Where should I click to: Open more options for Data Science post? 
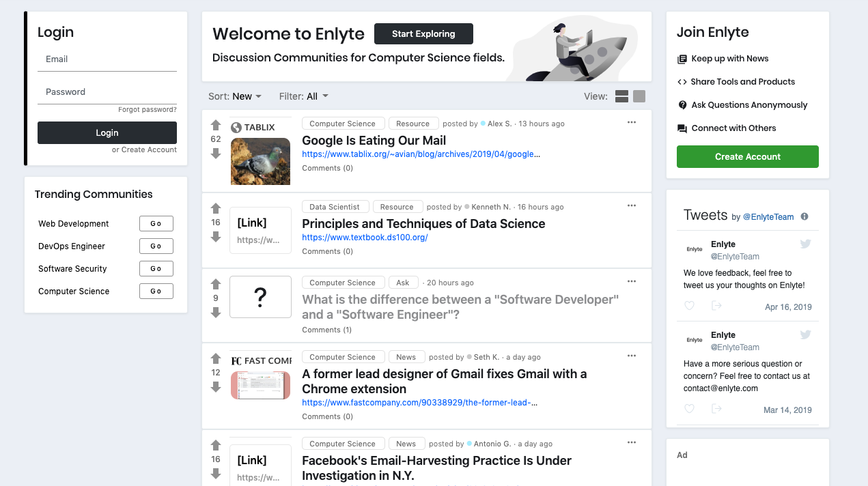point(632,205)
